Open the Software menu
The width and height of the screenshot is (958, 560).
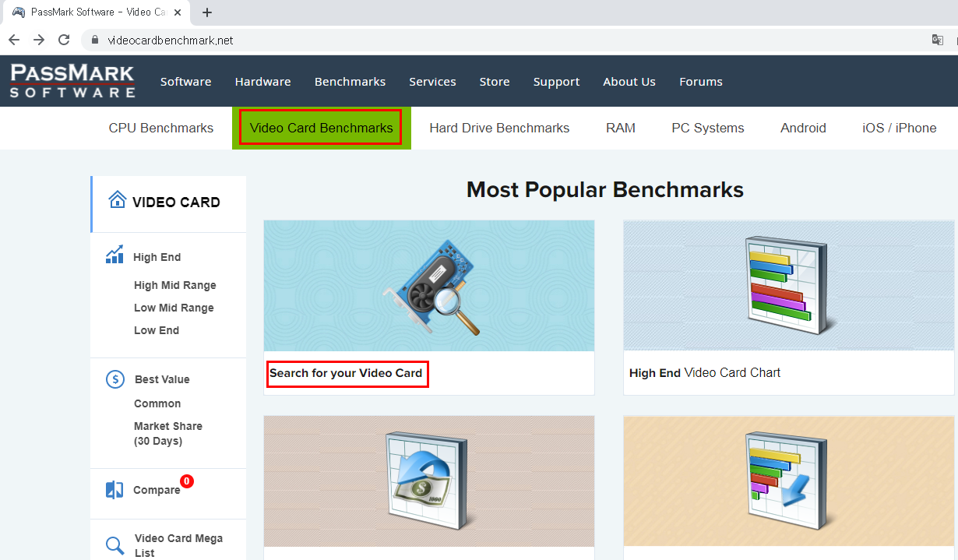tap(186, 82)
